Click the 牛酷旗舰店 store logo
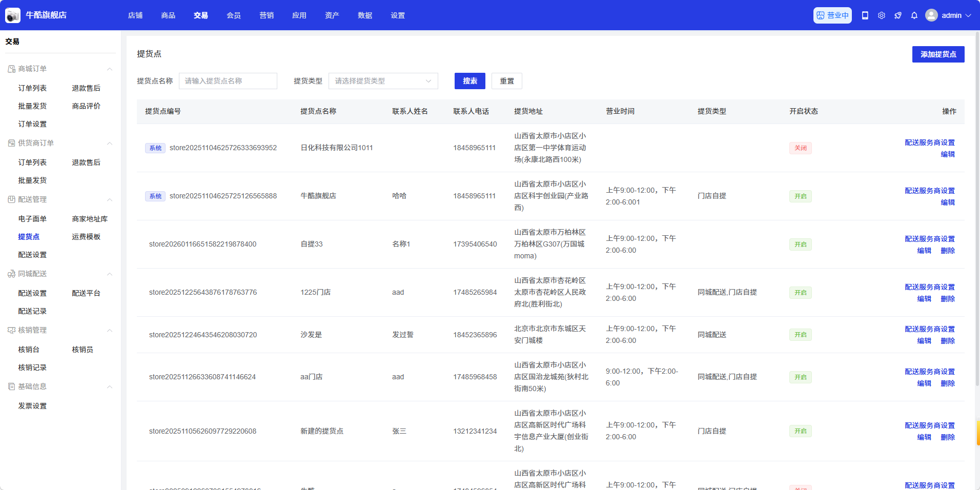The image size is (980, 490). (x=13, y=15)
